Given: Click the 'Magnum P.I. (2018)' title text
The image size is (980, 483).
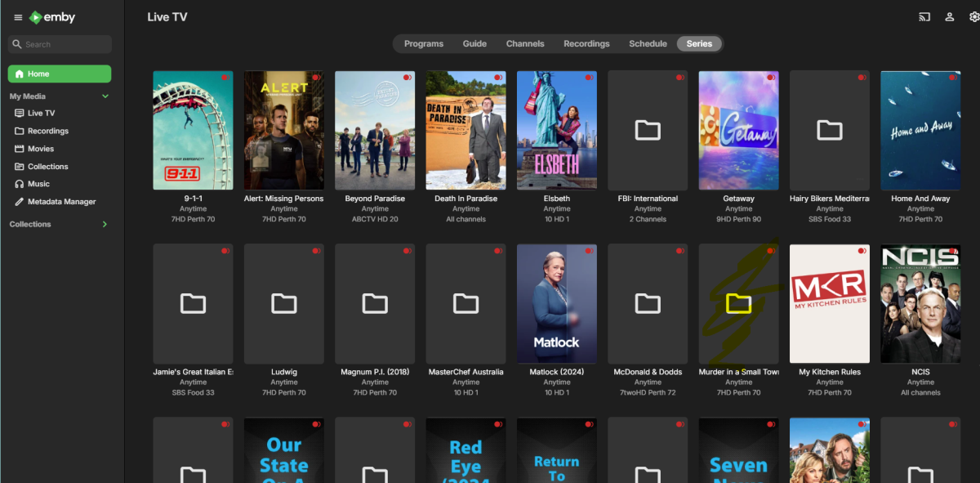Looking at the screenshot, I should (x=375, y=372).
